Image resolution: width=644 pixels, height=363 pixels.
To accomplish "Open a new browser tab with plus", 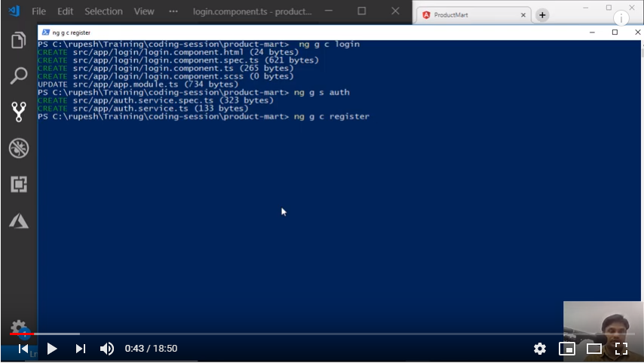I will tap(541, 15).
